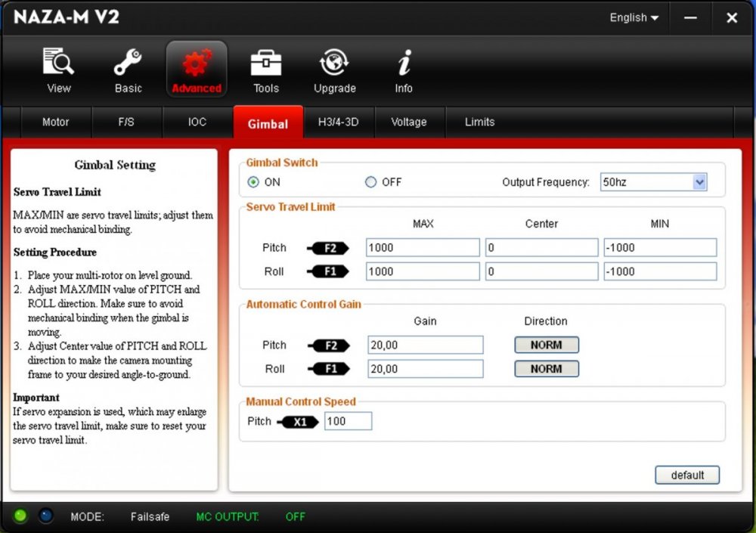Minimize the NAZA-M V2 window
Viewport: 756px width, 533px height.
(690, 18)
